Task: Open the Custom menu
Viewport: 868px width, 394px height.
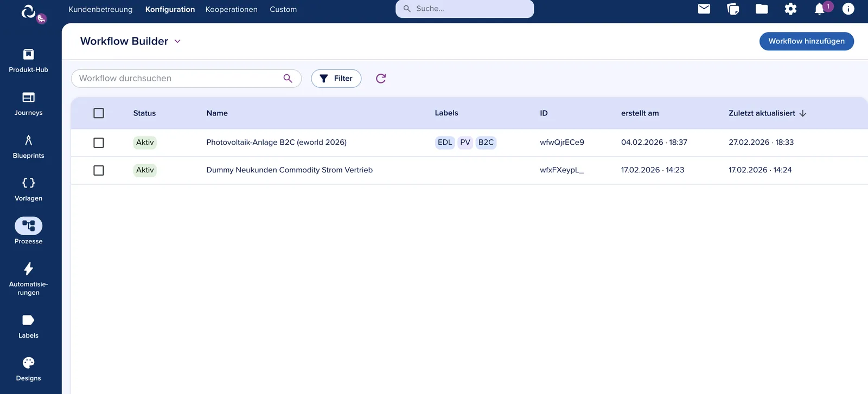Action: [283, 9]
